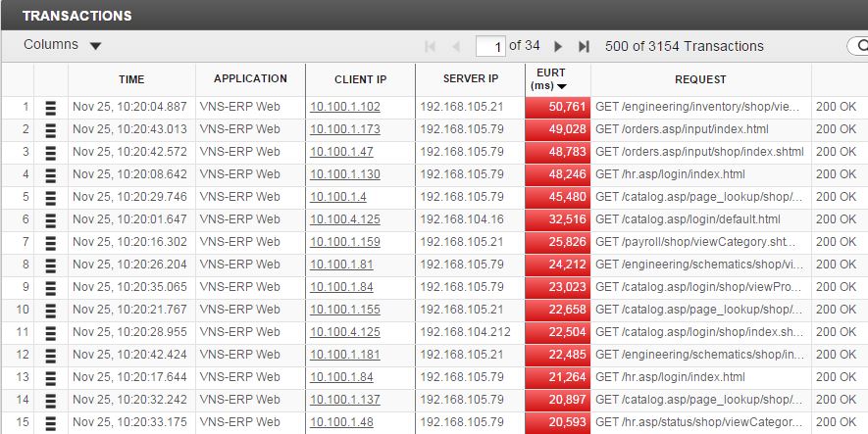Jump to the last page arrow
The width and height of the screenshot is (868, 434).
584,46
